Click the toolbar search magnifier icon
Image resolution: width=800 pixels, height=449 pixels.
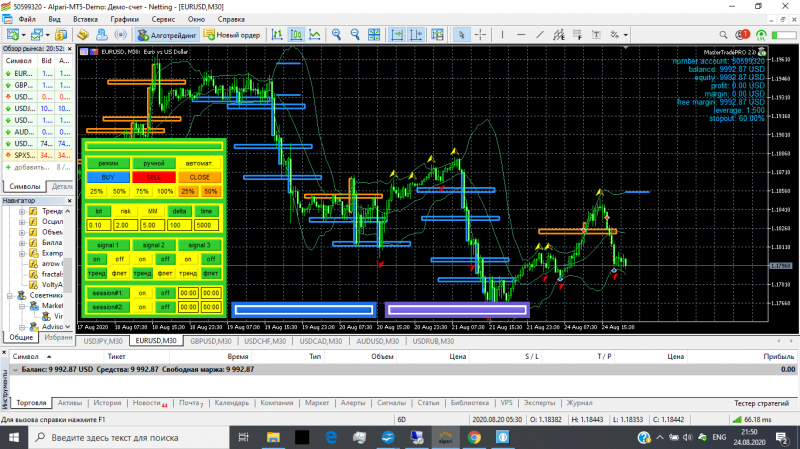pos(723,35)
